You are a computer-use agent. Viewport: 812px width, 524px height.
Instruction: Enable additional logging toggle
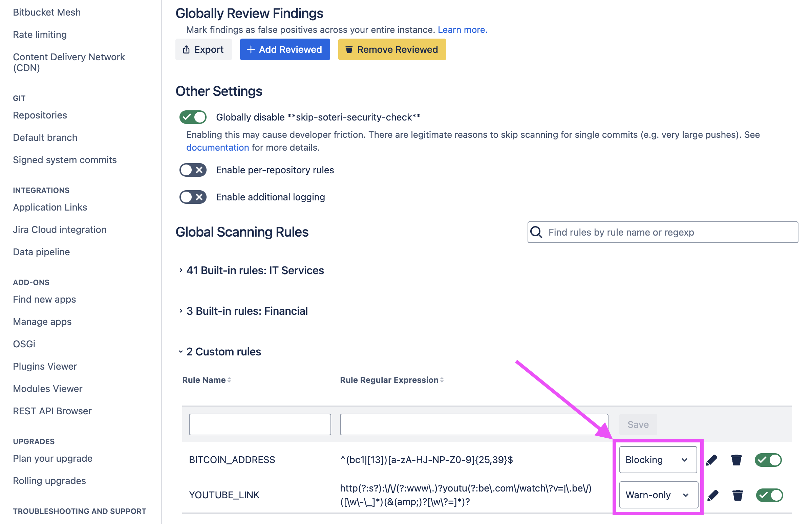[x=193, y=197]
